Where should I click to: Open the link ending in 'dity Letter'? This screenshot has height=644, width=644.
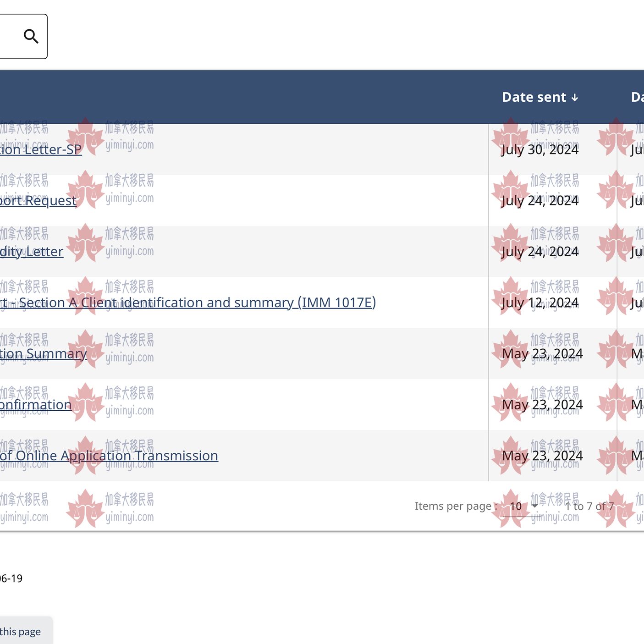pyautogui.click(x=32, y=252)
